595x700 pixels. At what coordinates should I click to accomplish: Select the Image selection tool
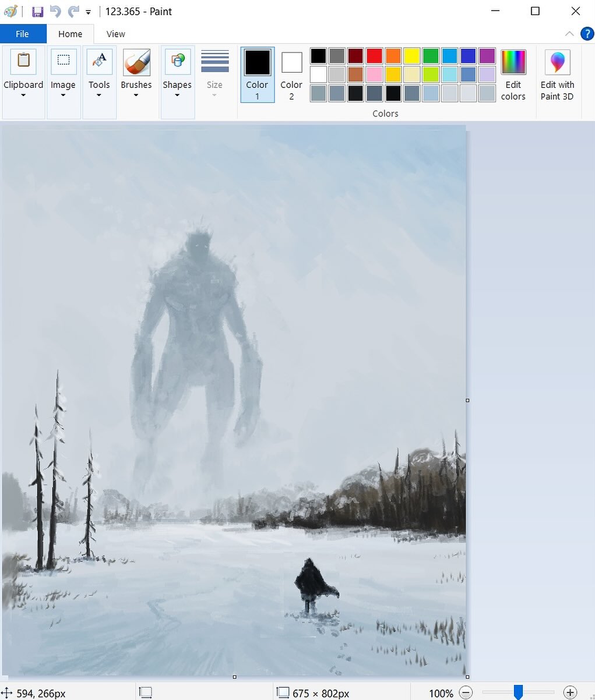[63, 61]
